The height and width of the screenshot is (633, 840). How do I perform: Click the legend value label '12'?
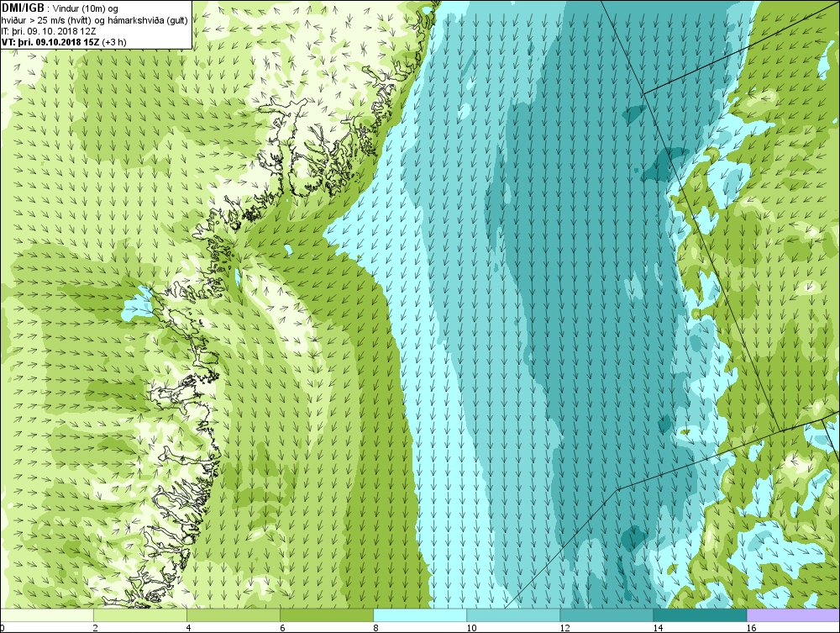[x=564, y=628]
